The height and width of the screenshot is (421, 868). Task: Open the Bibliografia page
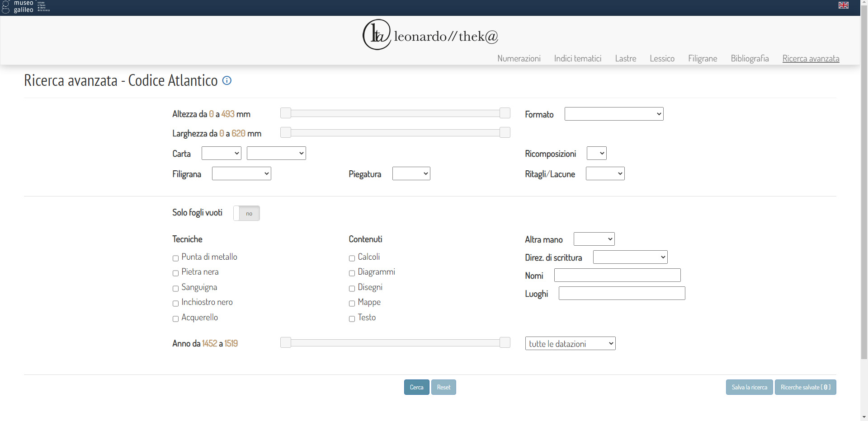click(x=750, y=58)
